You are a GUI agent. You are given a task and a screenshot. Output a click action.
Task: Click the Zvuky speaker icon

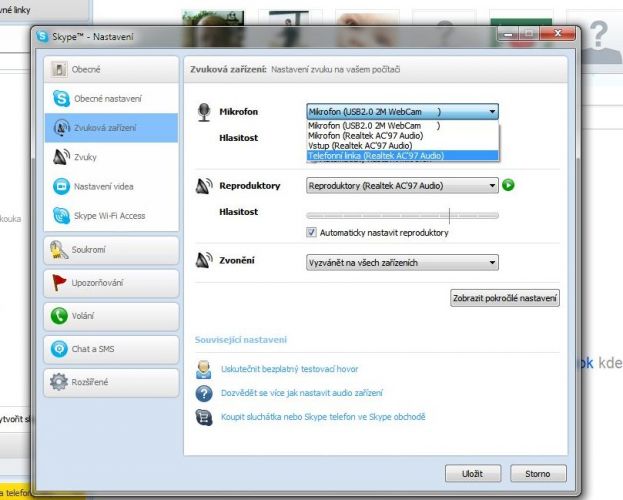click(x=61, y=157)
